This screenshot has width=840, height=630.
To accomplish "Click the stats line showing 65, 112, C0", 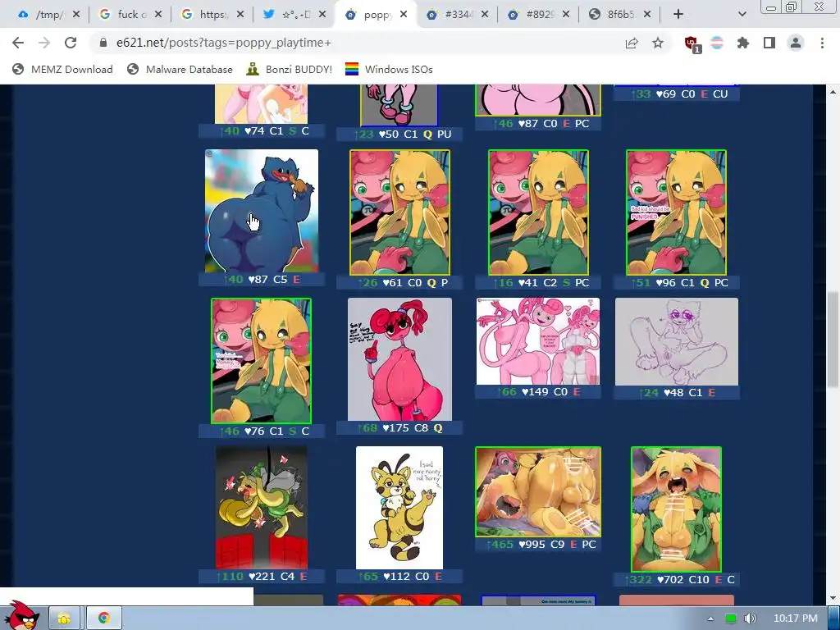I will coord(399,577).
